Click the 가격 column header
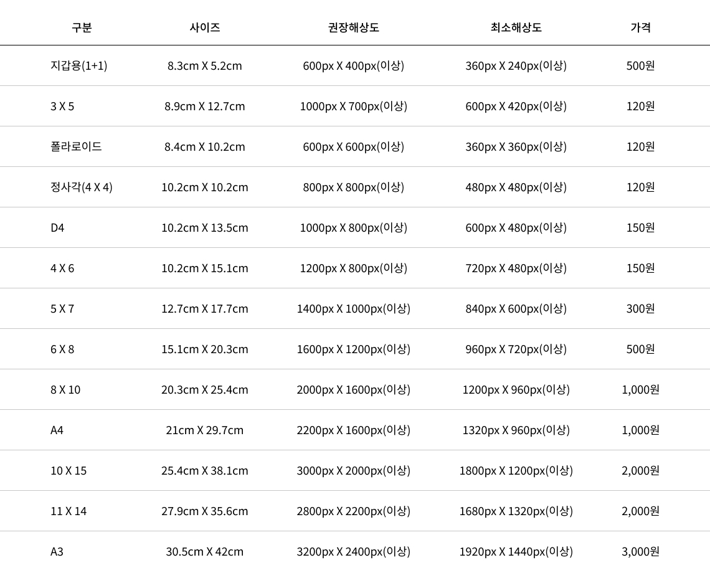The image size is (710, 588). click(x=640, y=27)
